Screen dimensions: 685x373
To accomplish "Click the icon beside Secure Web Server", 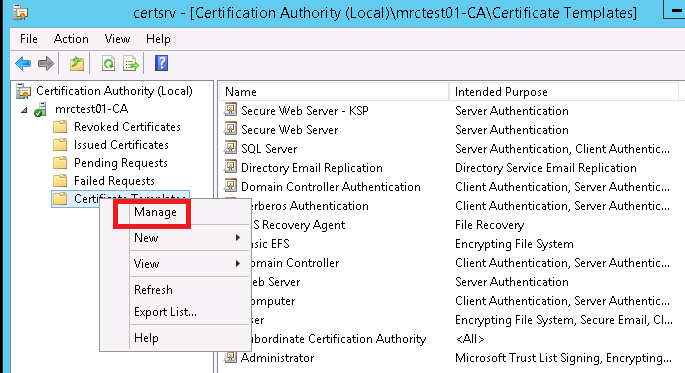I will coord(230,129).
